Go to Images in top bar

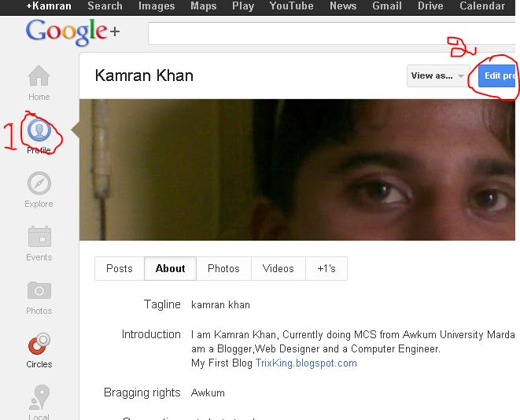(157, 6)
